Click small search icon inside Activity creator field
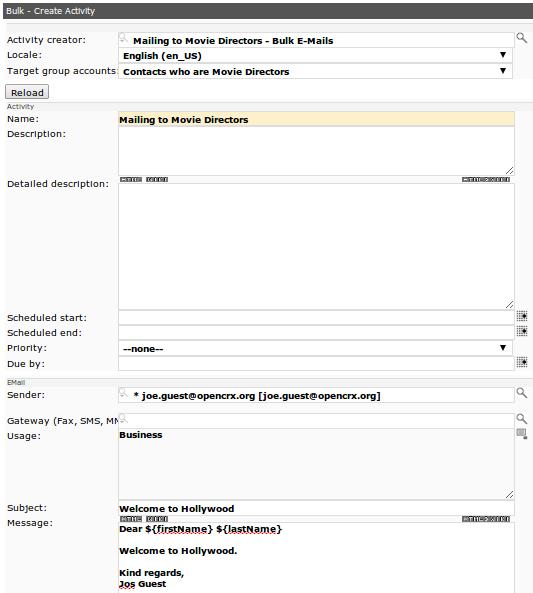Screen dimensions: 533x593 pyautogui.click(x=123, y=38)
